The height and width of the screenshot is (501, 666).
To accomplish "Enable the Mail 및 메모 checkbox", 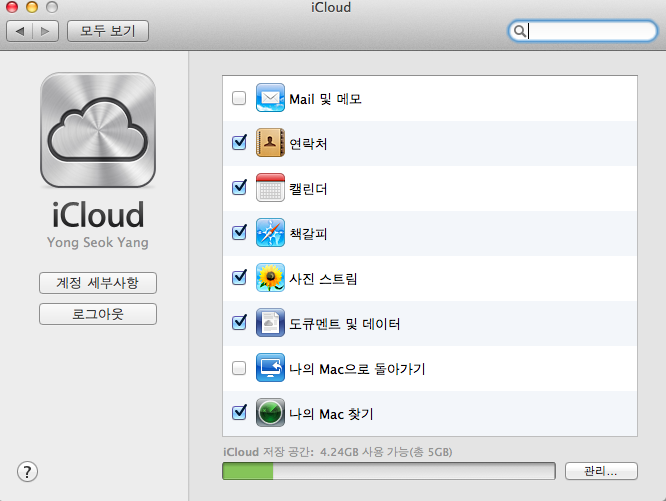I will (239, 98).
